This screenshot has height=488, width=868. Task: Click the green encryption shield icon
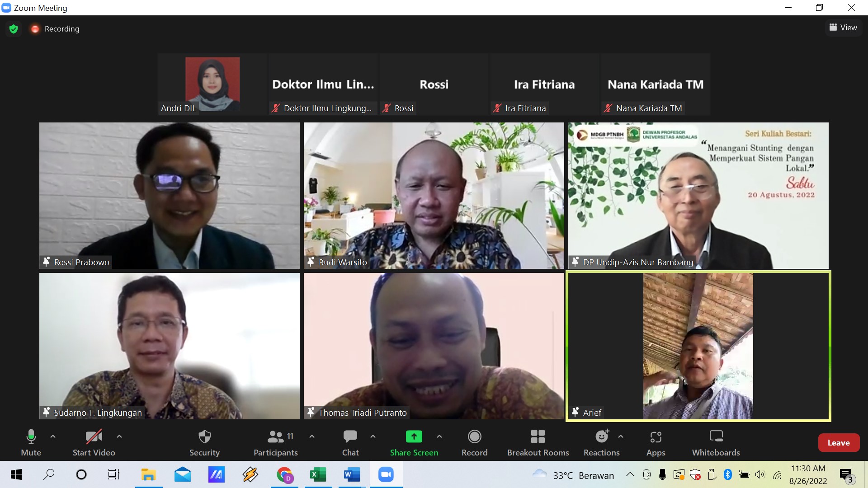(x=14, y=29)
